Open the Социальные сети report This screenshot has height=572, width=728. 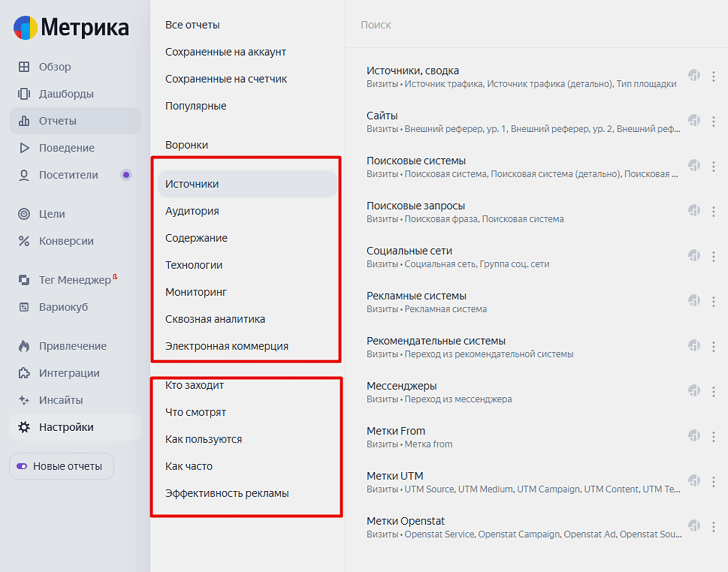(x=409, y=251)
